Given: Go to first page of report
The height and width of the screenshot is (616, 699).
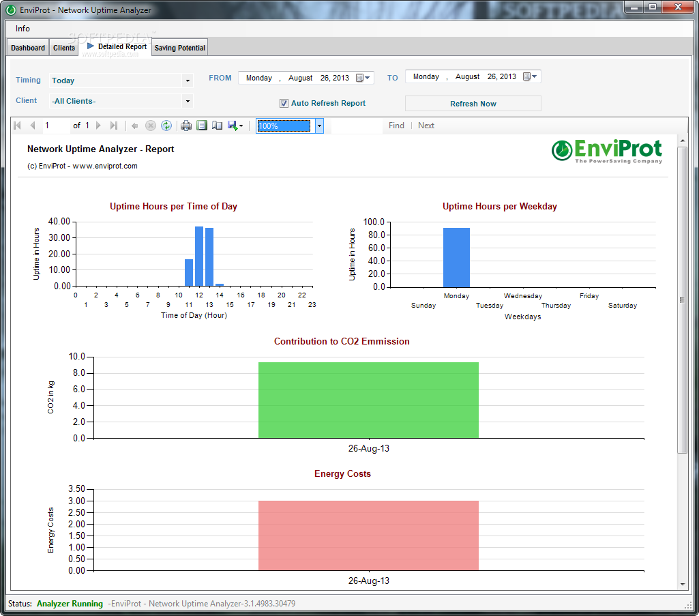Looking at the screenshot, I should tap(17, 126).
